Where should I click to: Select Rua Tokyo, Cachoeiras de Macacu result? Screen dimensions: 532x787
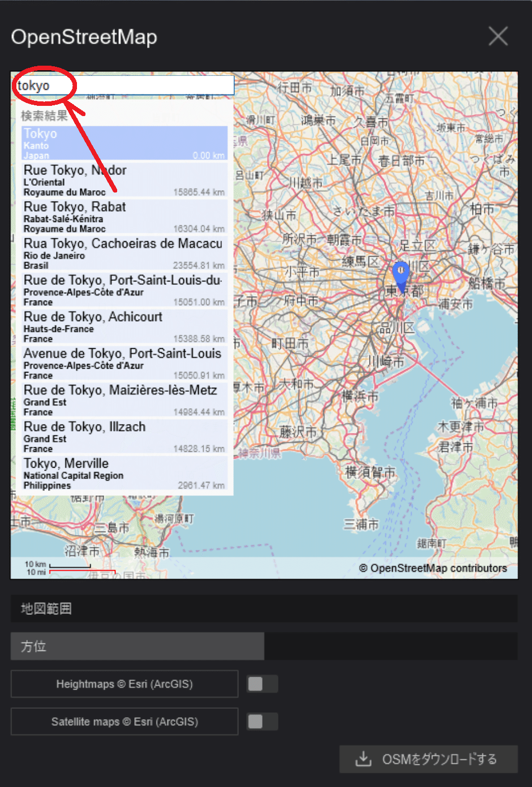coord(125,253)
